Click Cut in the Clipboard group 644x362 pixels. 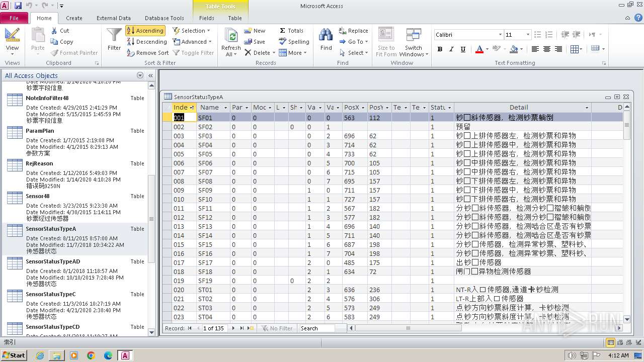click(x=60, y=31)
